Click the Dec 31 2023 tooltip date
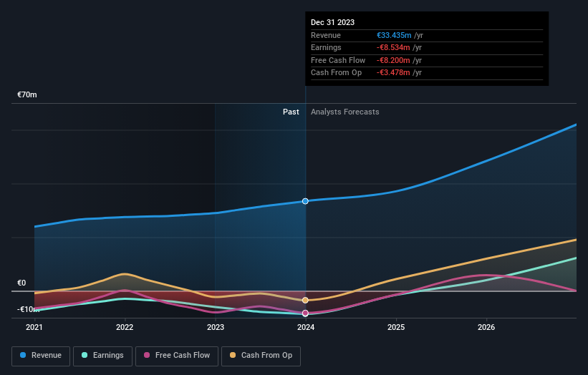This screenshot has height=375, width=588. (332, 22)
